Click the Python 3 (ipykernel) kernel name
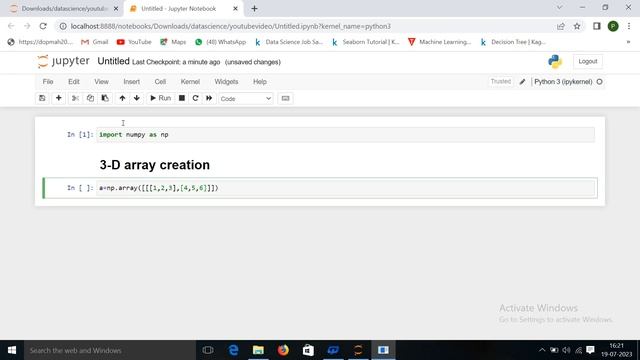640x360 pixels. point(563,82)
